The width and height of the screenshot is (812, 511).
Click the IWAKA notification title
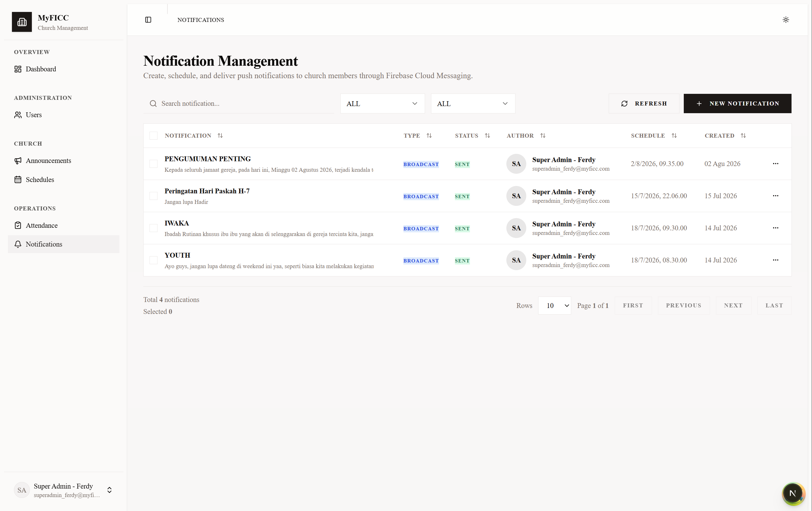[177, 223]
